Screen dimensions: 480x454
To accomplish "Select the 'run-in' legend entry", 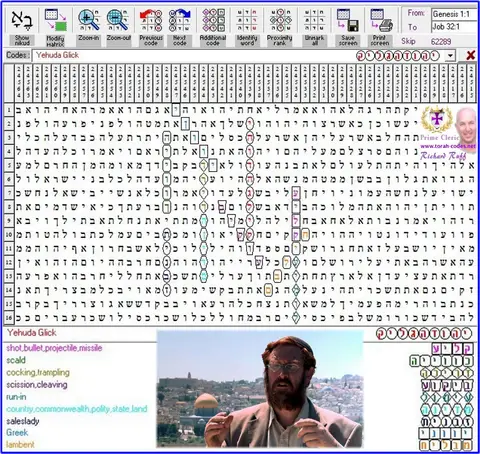I will [x=16, y=397].
